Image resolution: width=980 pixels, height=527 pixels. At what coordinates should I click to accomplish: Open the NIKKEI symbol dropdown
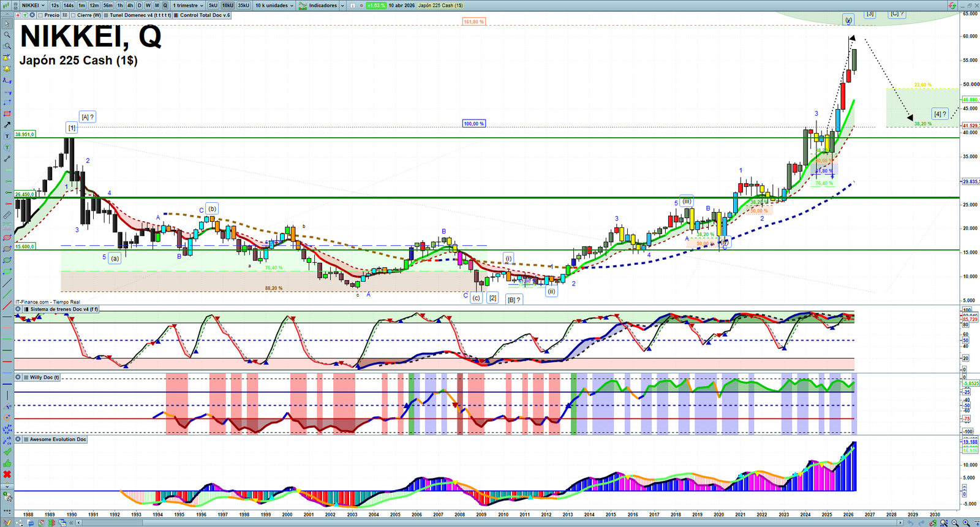tap(33, 6)
